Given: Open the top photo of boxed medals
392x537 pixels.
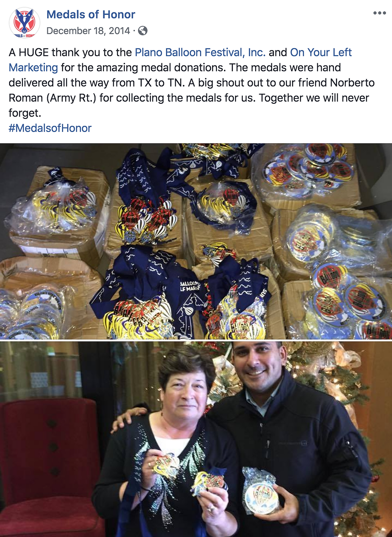Looking at the screenshot, I should tap(196, 241).
